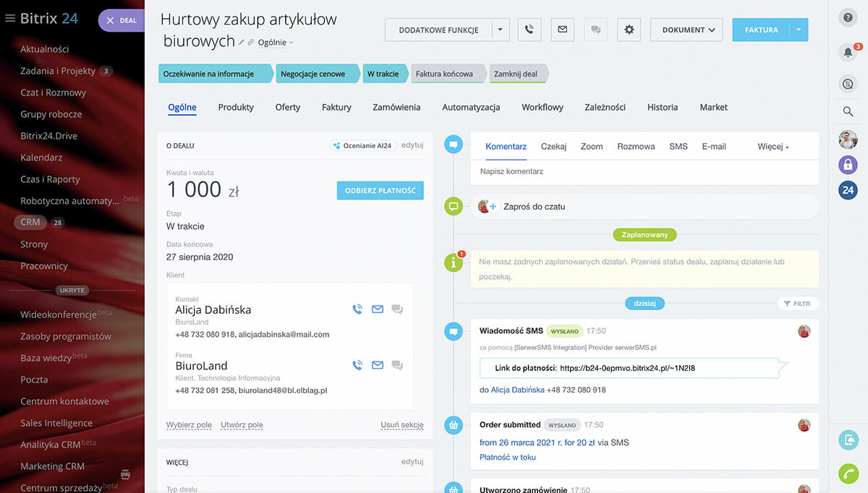The image size is (868, 493).
Task: Expand the Dodatkowe funkcje dropdown arrow
Action: tap(501, 30)
